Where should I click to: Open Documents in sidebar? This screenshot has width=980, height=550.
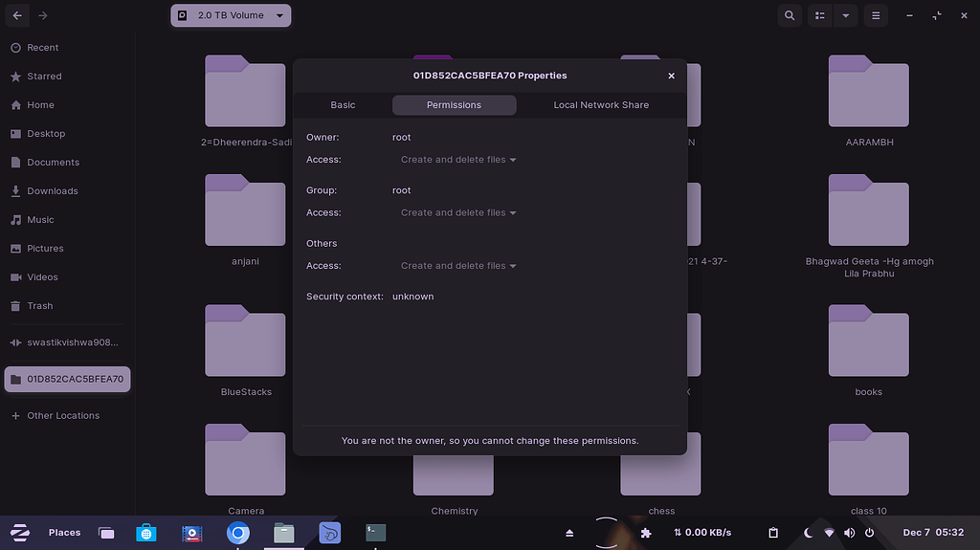pyautogui.click(x=67, y=163)
